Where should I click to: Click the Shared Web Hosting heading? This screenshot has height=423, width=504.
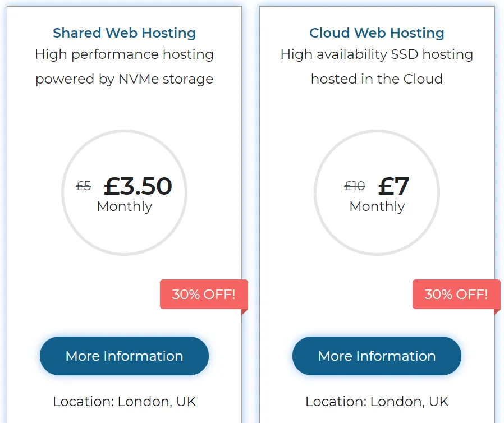coord(124,33)
